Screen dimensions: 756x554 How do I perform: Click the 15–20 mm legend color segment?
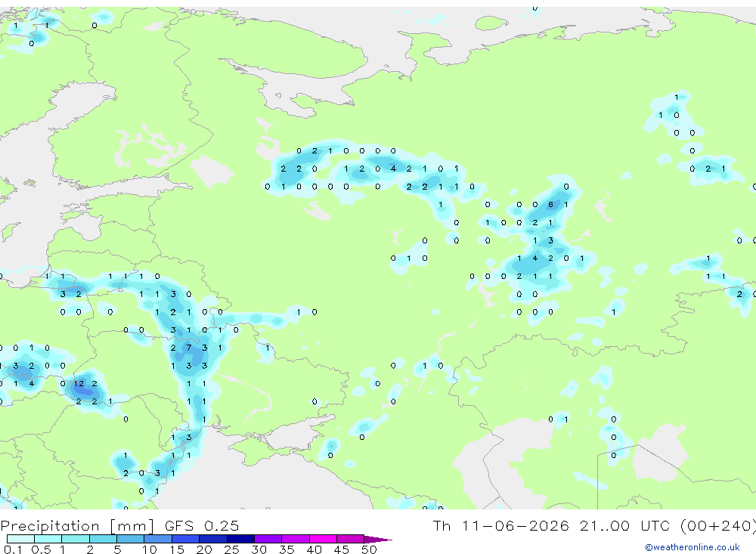click(186, 539)
